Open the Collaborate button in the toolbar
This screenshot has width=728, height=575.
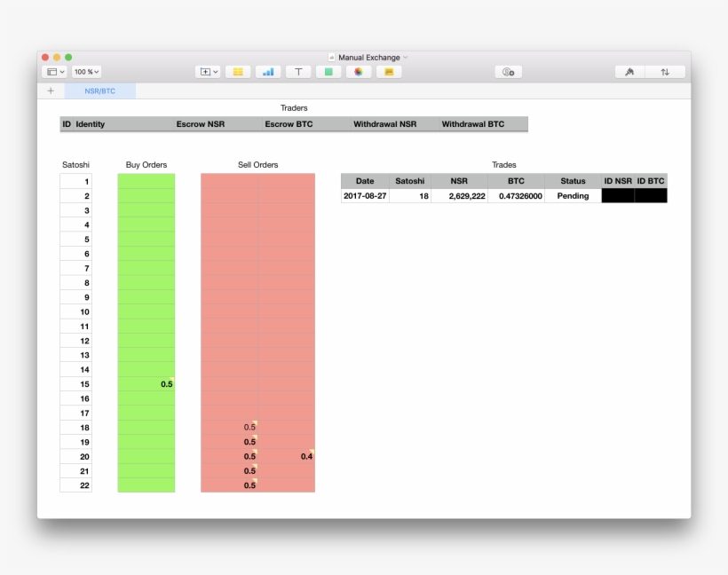508,72
